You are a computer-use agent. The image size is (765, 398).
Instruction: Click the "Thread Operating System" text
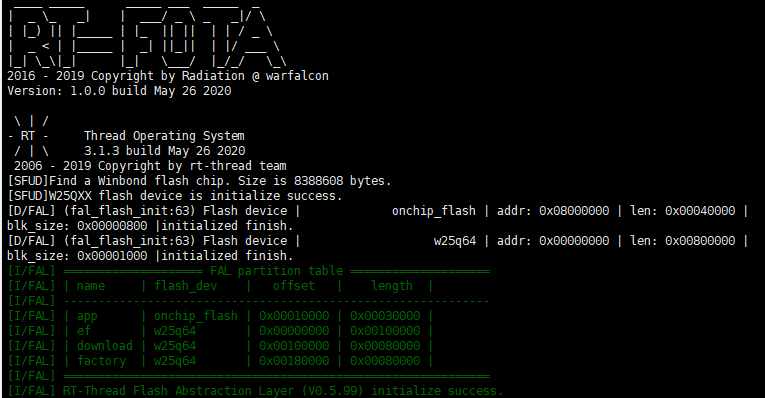164,136
